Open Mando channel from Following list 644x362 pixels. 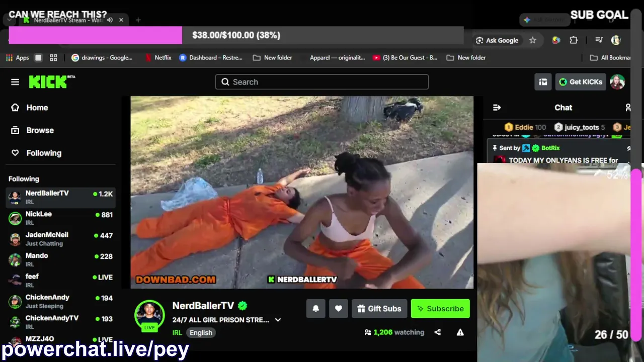click(60, 260)
